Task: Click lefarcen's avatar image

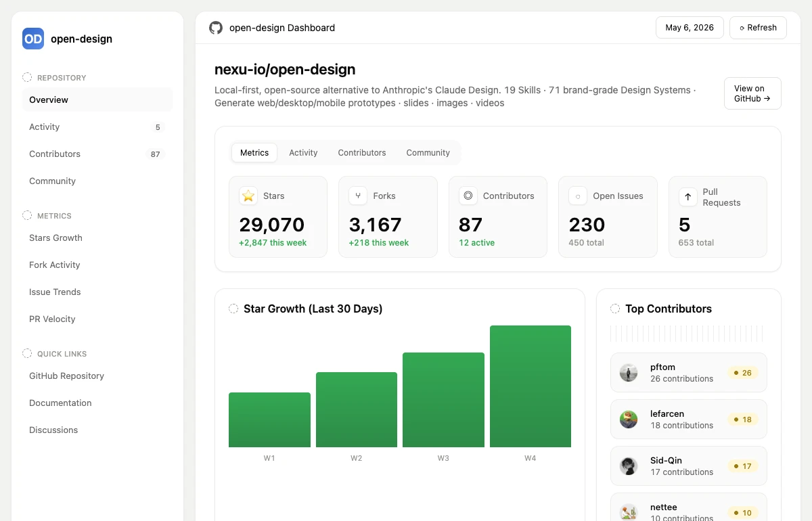Action: pos(629,420)
